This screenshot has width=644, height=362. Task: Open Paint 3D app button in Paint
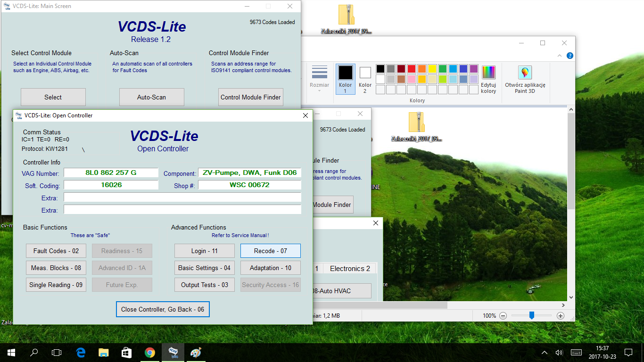[525, 80]
